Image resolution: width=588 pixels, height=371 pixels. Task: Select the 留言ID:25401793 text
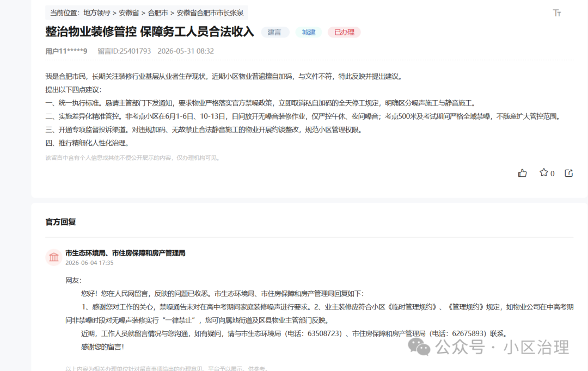(124, 51)
